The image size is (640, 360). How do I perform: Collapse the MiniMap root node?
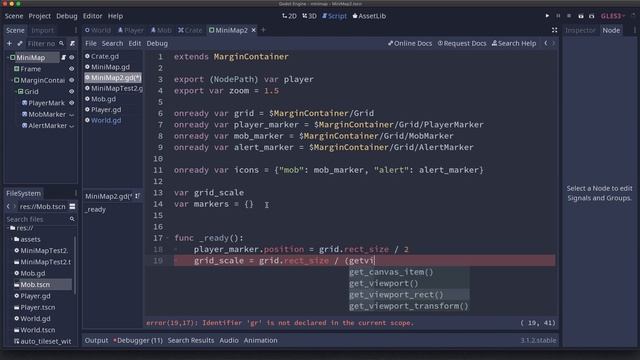[x=8, y=58]
